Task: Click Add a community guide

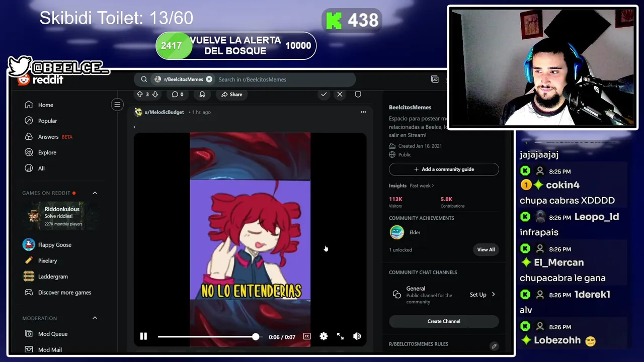Action: point(444,169)
